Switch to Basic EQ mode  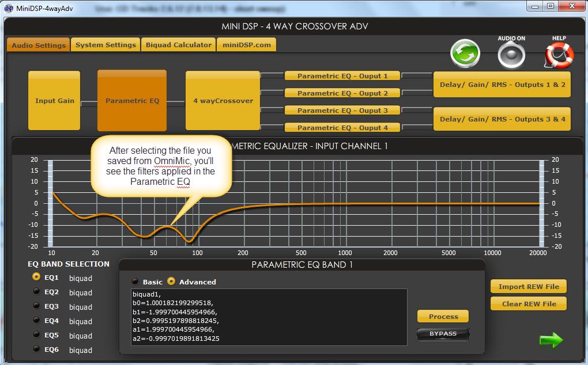pyautogui.click(x=135, y=281)
